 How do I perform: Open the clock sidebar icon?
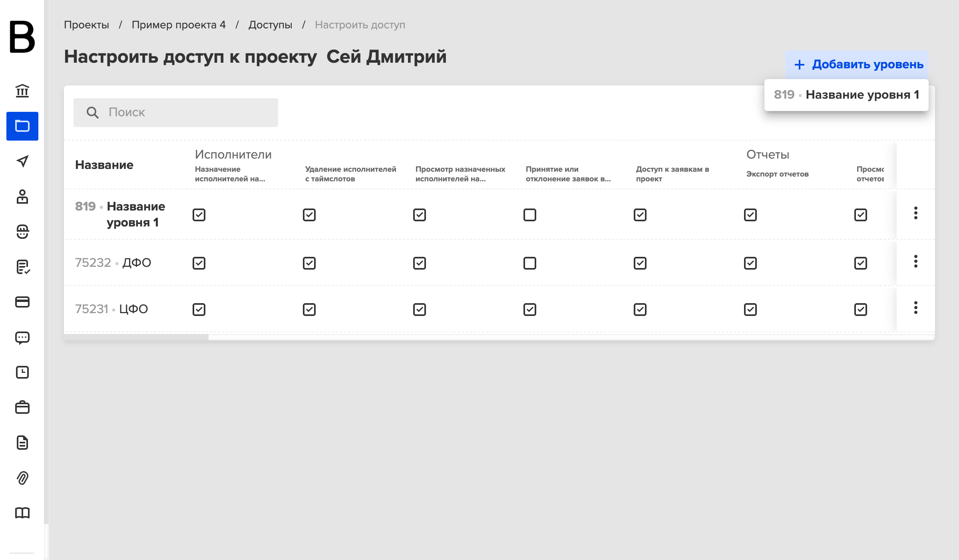coord(22,372)
